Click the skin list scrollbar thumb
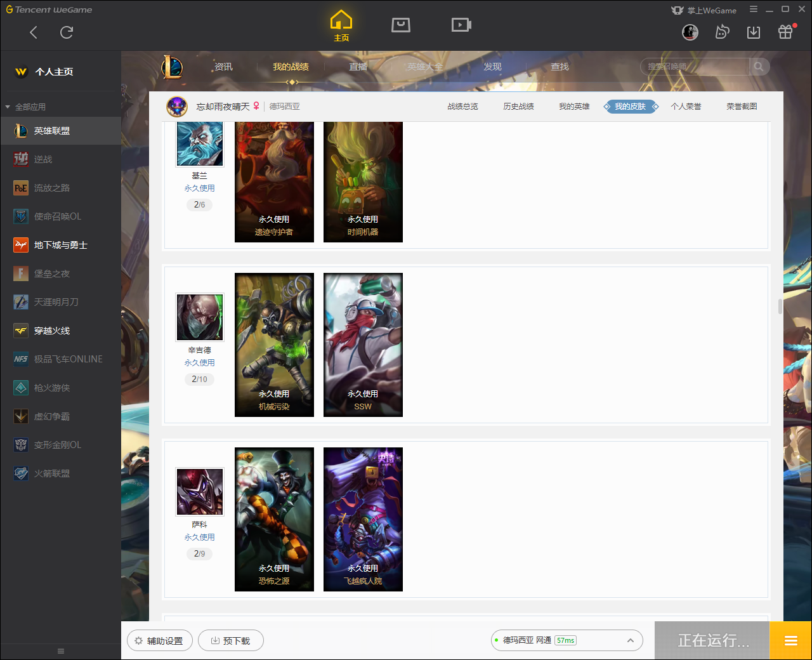Viewport: 812px width, 660px height. (x=780, y=306)
